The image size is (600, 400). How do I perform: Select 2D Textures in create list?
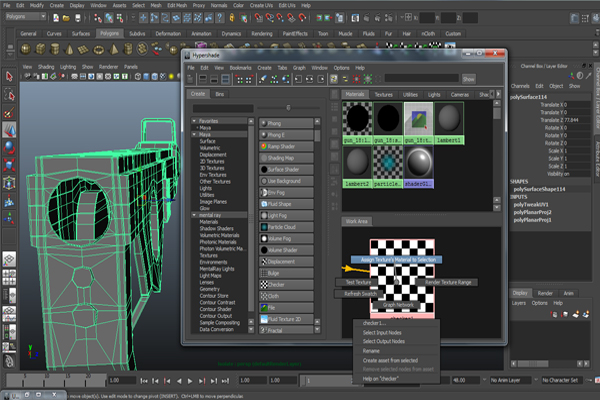pos(212,161)
